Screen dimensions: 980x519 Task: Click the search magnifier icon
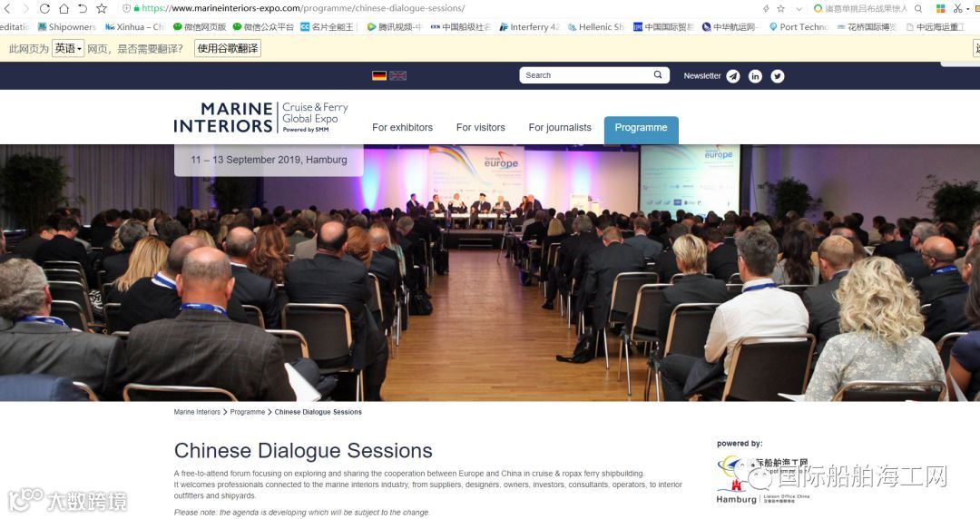coord(658,75)
